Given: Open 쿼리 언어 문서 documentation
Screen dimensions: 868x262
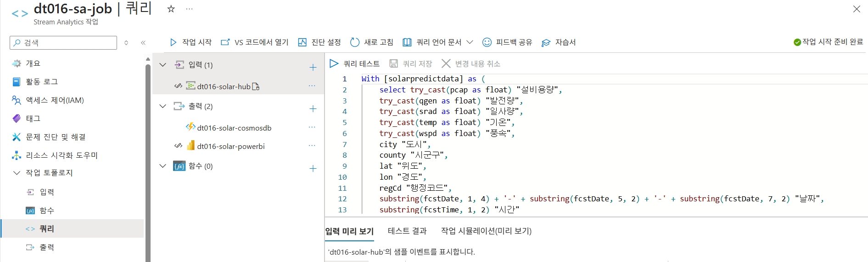Looking at the screenshot, I should coord(432,42).
